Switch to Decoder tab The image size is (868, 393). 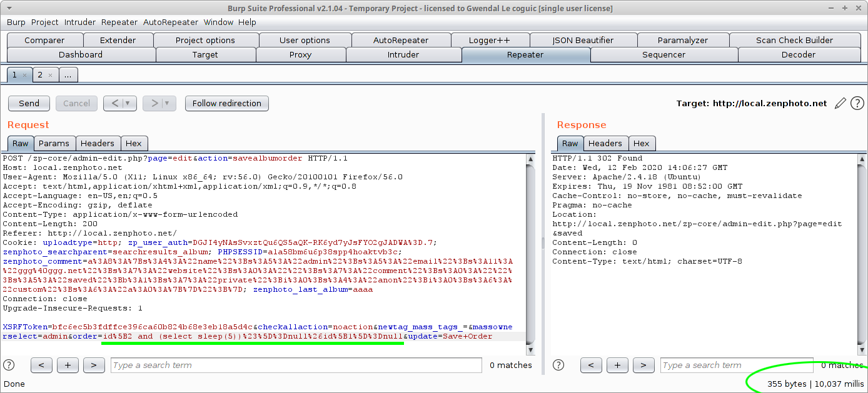pyautogui.click(x=799, y=54)
